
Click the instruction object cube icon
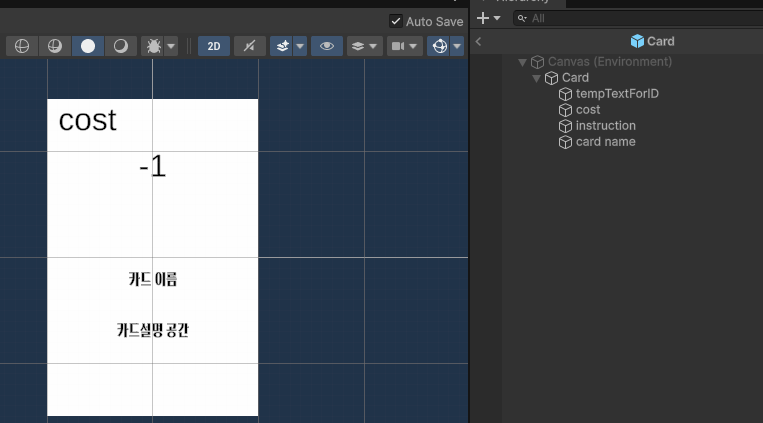(565, 126)
